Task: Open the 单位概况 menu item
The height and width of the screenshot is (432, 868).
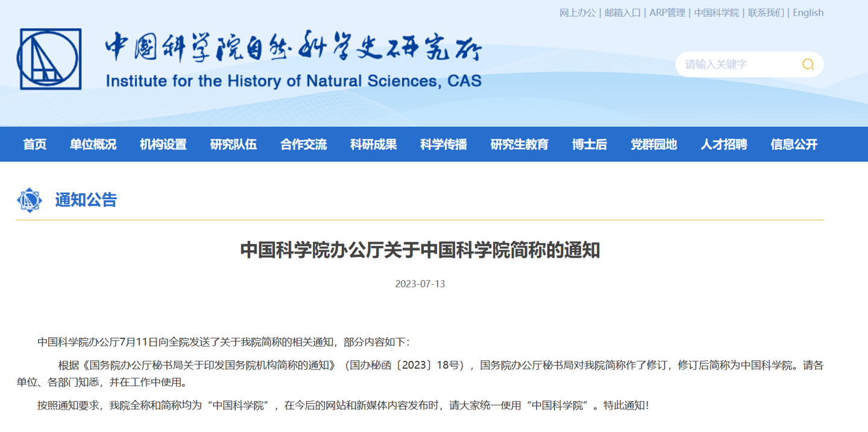Action: coord(93,145)
